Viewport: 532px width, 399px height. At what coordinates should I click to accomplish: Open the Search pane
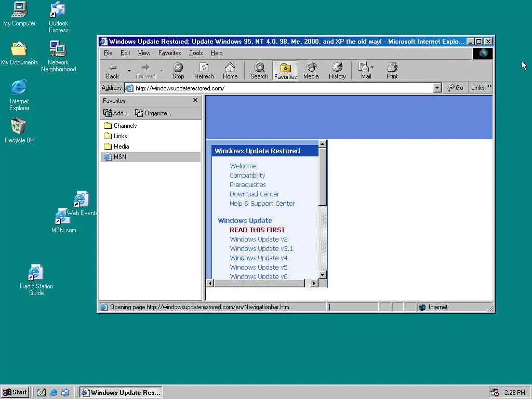(x=259, y=71)
